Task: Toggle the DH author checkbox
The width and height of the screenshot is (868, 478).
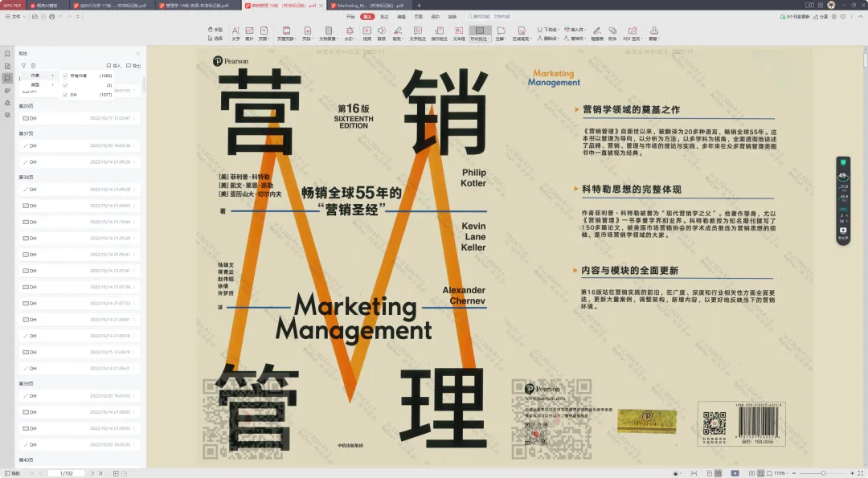Action: 65,95
